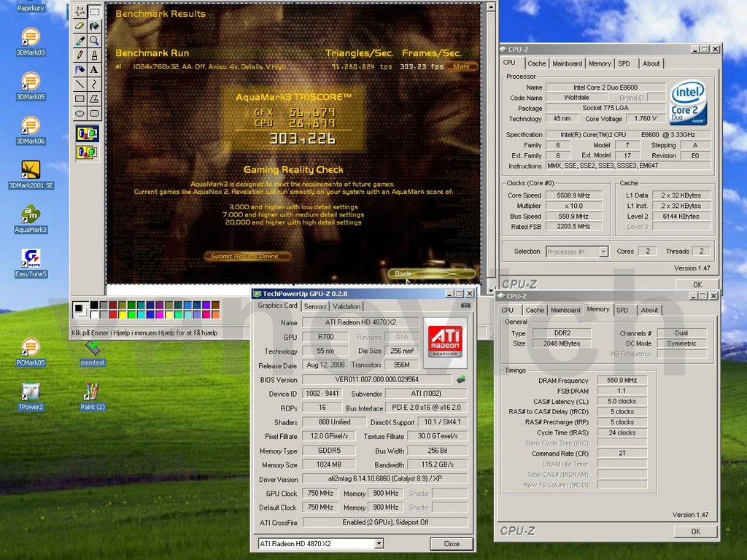
Task: Click the GPU-Z BIOS save chip icon
Action: 461,379
